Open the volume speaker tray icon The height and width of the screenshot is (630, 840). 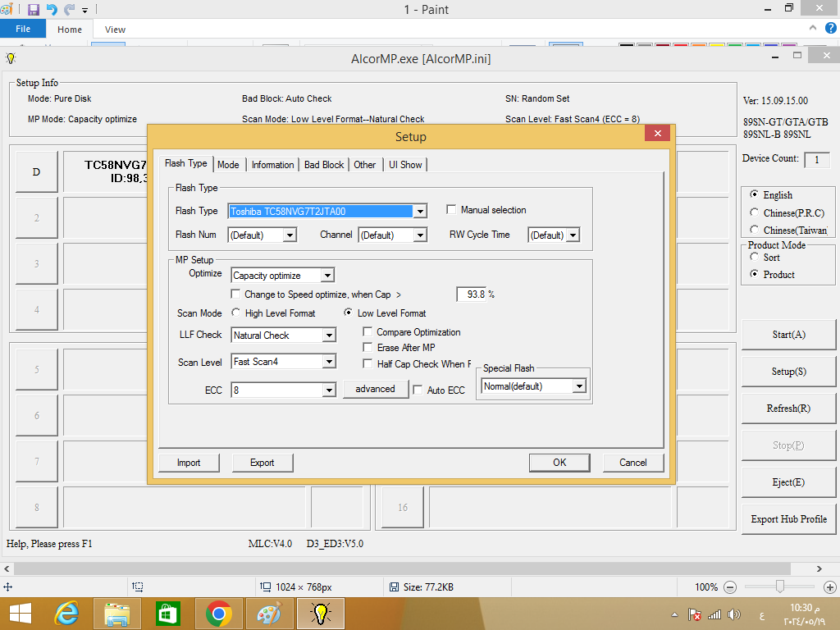[x=734, y=614]
